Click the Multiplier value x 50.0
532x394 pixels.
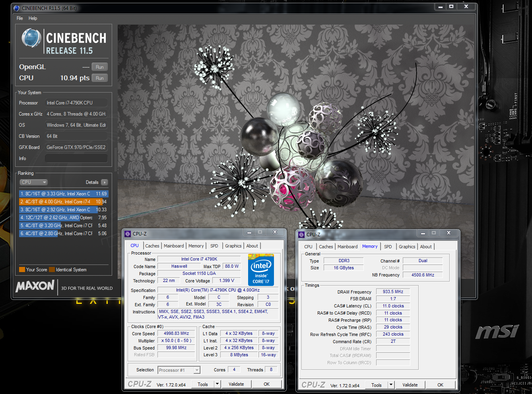tap(176, 341)
